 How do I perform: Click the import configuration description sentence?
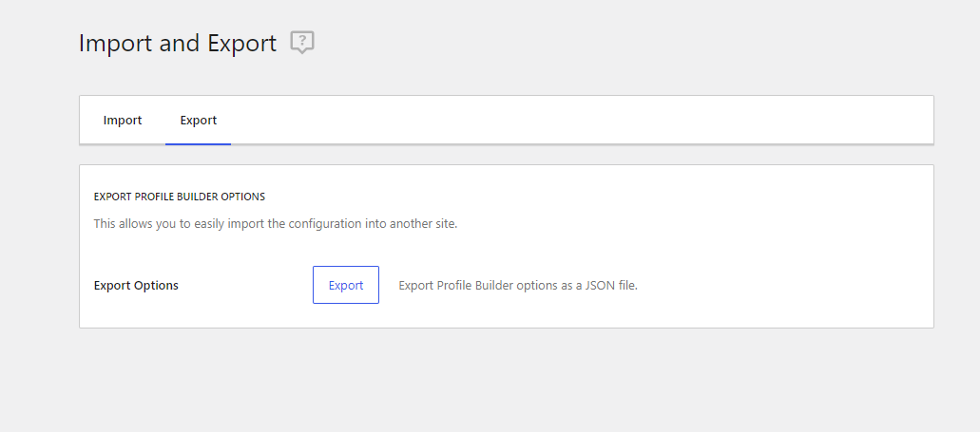pos(276,223)
